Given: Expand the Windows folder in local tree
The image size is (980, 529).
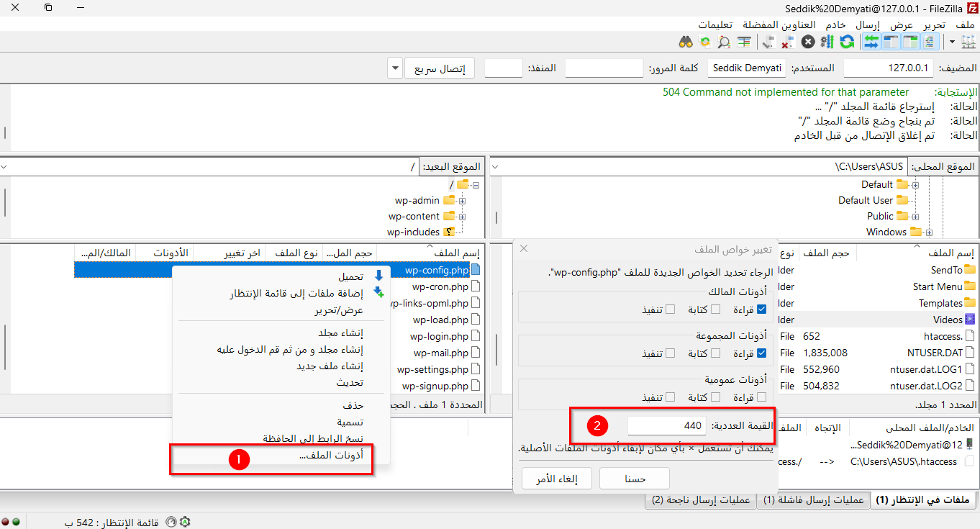Looking at the screenshot, I should point(929,232).
